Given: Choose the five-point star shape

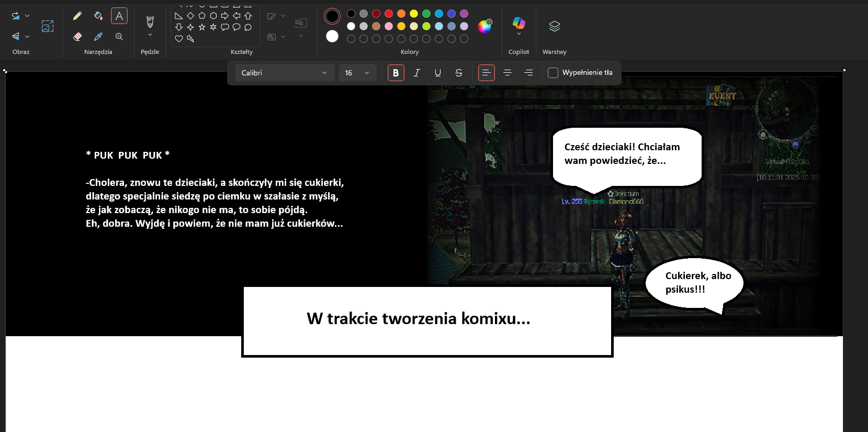Looking at the screenshot, I should tap(202, 27).
